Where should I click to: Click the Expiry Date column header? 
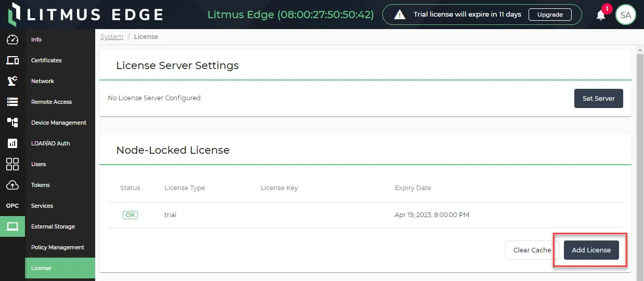(413, 188)
